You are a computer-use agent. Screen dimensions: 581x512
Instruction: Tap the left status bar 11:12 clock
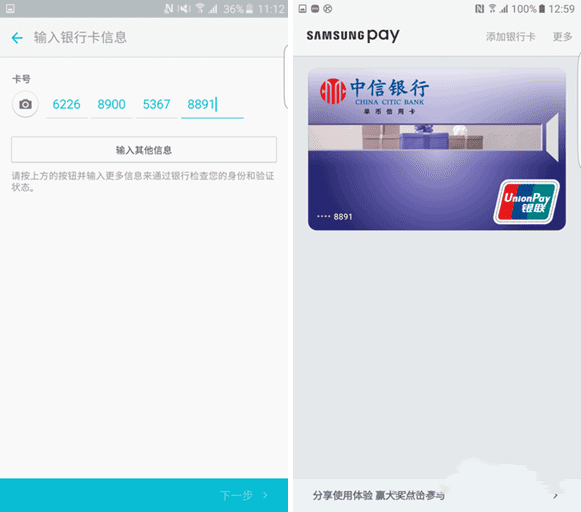click(x=271, y=9)
